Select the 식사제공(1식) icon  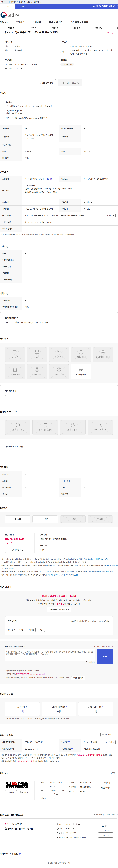[x=81, y=372]
